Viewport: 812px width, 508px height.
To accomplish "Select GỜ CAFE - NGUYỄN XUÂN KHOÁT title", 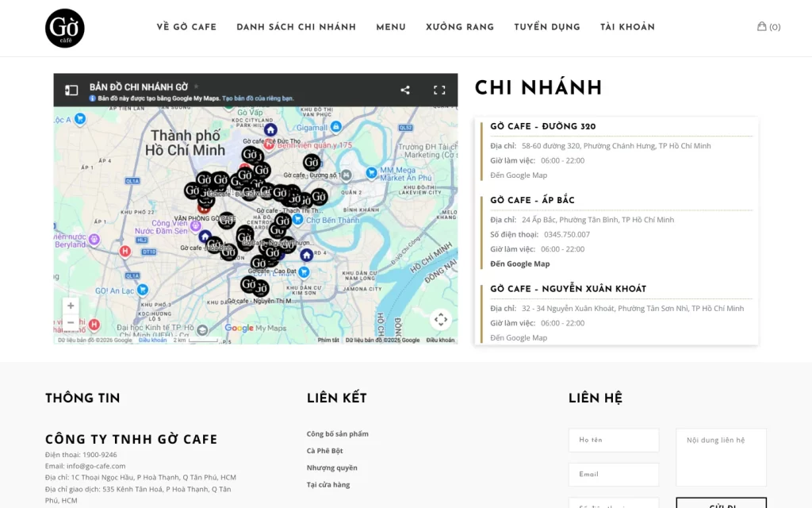I will [x=568, y=289].
